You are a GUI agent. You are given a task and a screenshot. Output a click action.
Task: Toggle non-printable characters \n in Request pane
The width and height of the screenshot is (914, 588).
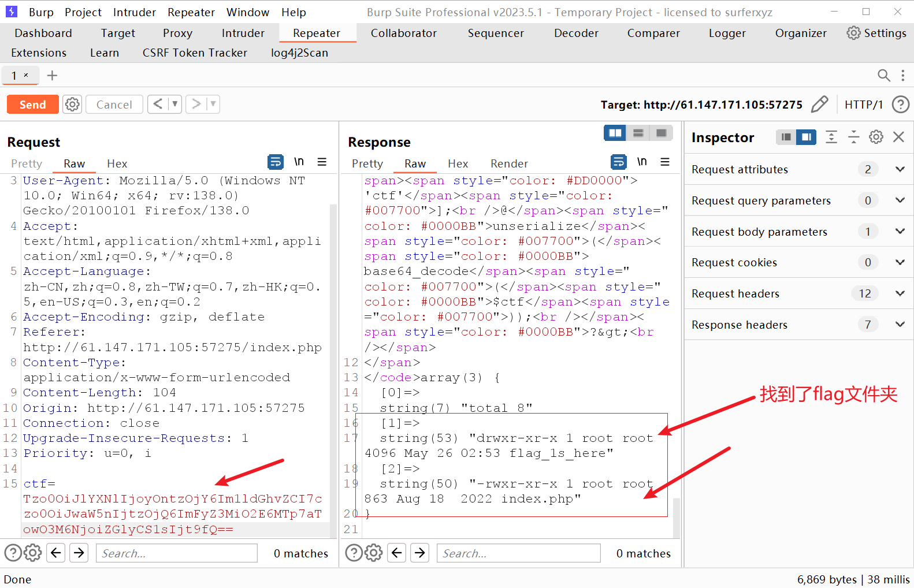tap(299, 162)
